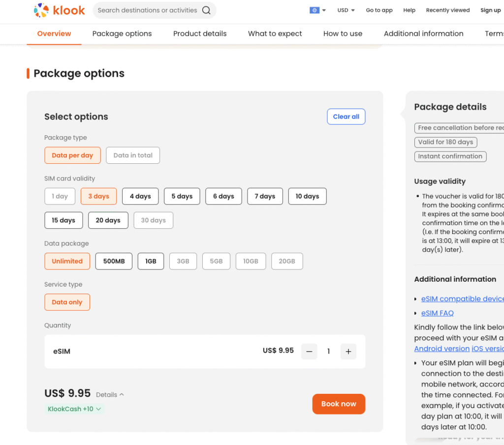
Task: Expand the KlookCash +10 dropdown
Action: point(74,409)
